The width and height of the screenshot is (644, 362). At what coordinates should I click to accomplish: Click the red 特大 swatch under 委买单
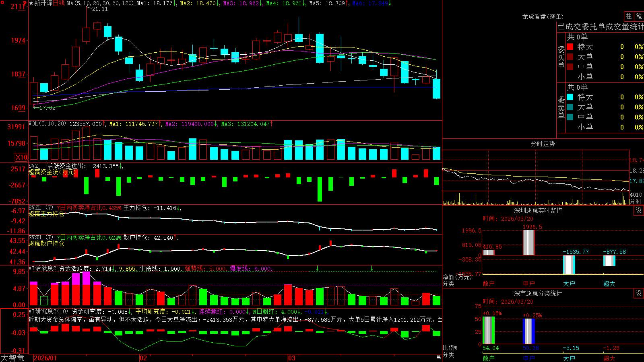click(570, 47)
